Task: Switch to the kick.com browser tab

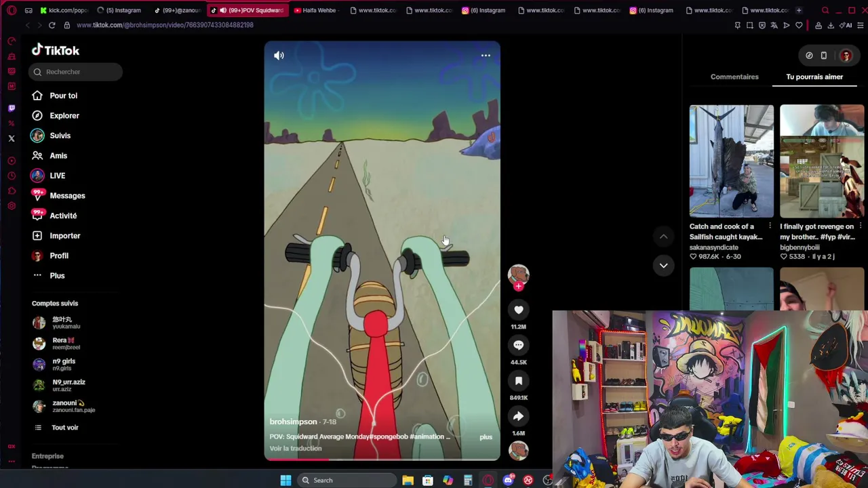Action: (64, 10)
